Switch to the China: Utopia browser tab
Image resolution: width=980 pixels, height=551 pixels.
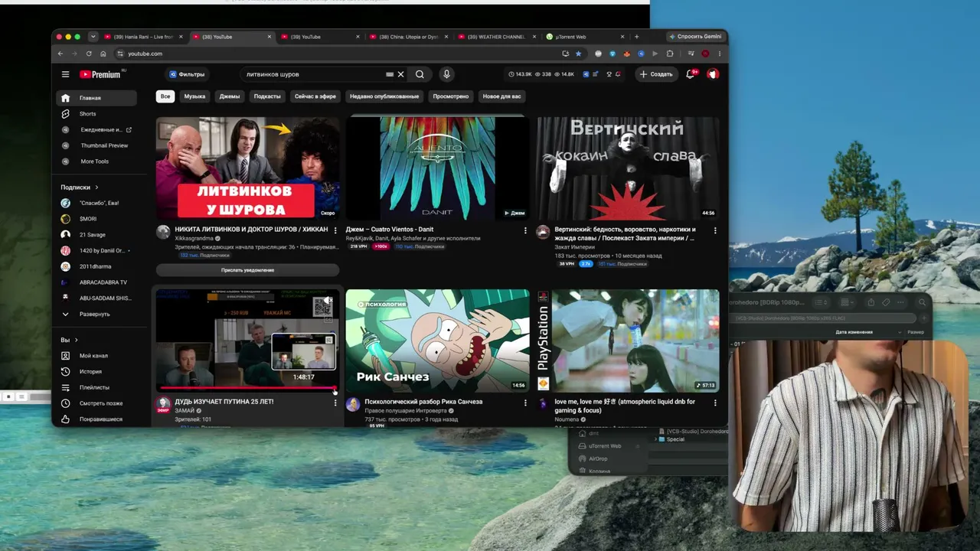pyautogui.click(x=410, y=37)
